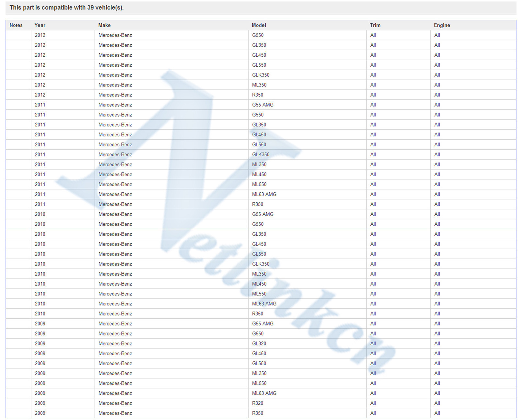Click Mercedes-Benz in the 2012 GLK350 row
The height and width of the screenshot is (420, 518).
coord(115,75)
